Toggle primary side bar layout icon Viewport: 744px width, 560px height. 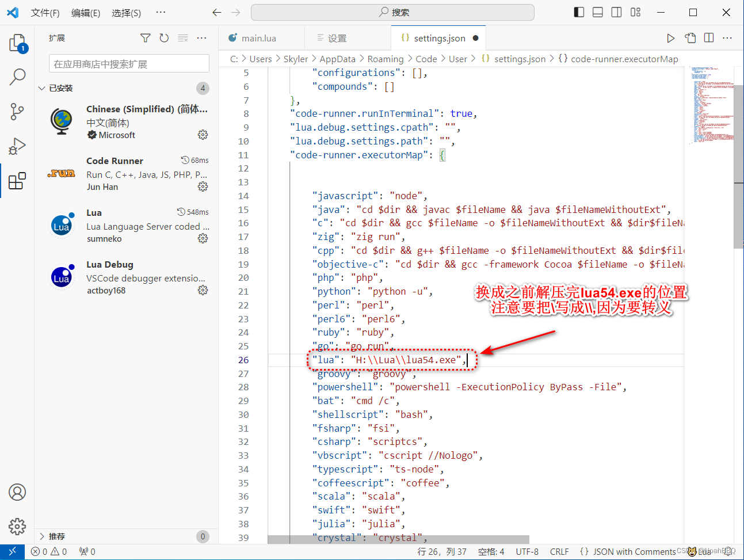(x=579, y=12)
